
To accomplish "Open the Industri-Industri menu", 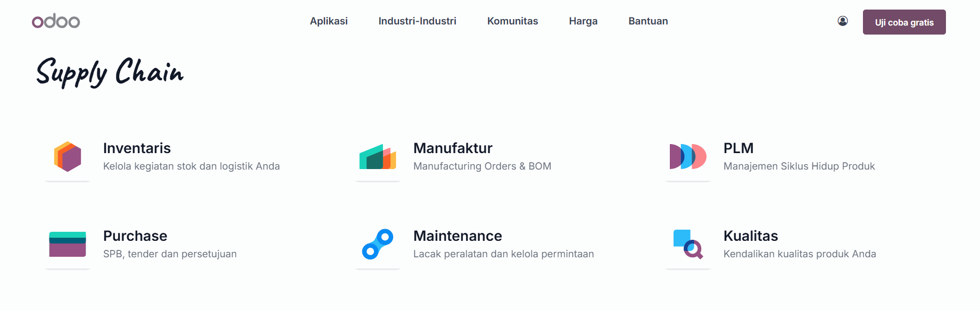I will [418, 21].
